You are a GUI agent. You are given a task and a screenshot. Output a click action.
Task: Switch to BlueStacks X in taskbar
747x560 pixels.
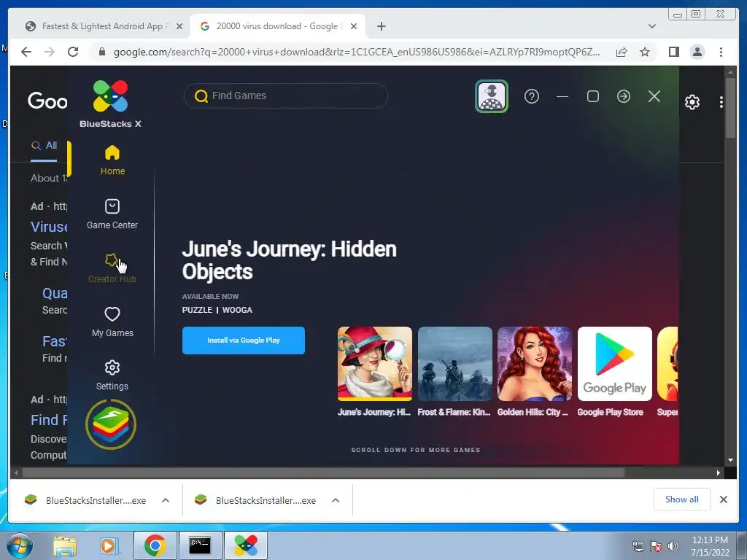point(245,545)
